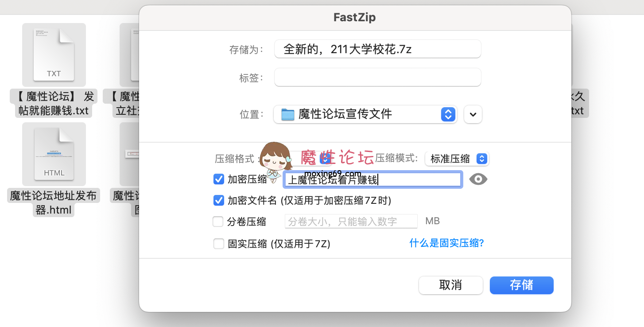Select the 魔性论坛地址发布器.html file icon
The width and height of the screenshot is (644, 327).
coord(54,154)
